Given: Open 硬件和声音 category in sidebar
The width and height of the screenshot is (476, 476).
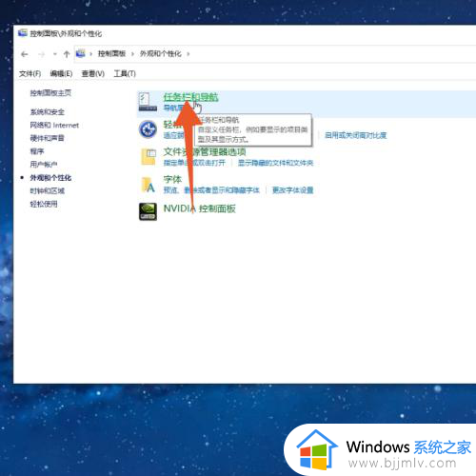Looking at the screenshot, I should 47,138.
